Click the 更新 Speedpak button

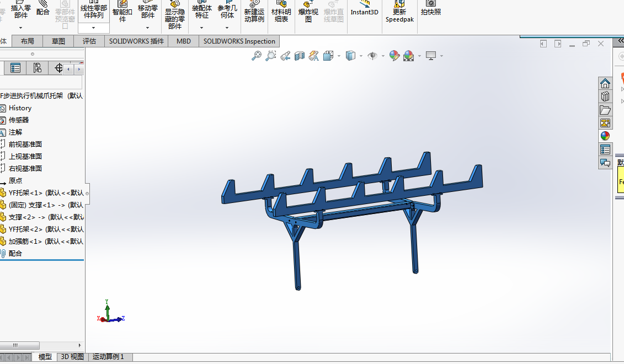click(399, 12)
